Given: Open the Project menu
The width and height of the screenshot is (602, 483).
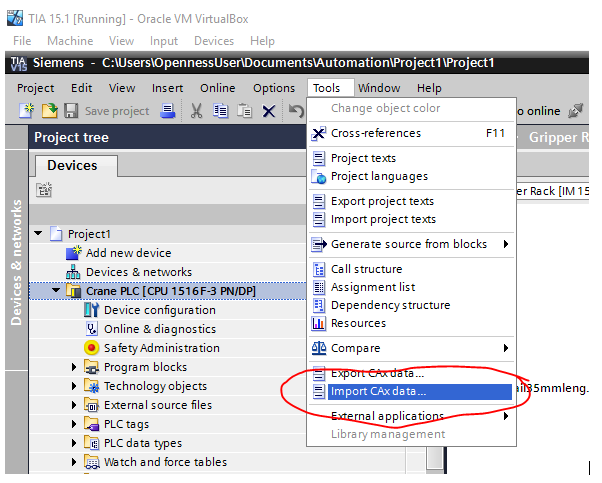Looking at the screenshot, I should point(36,88).
